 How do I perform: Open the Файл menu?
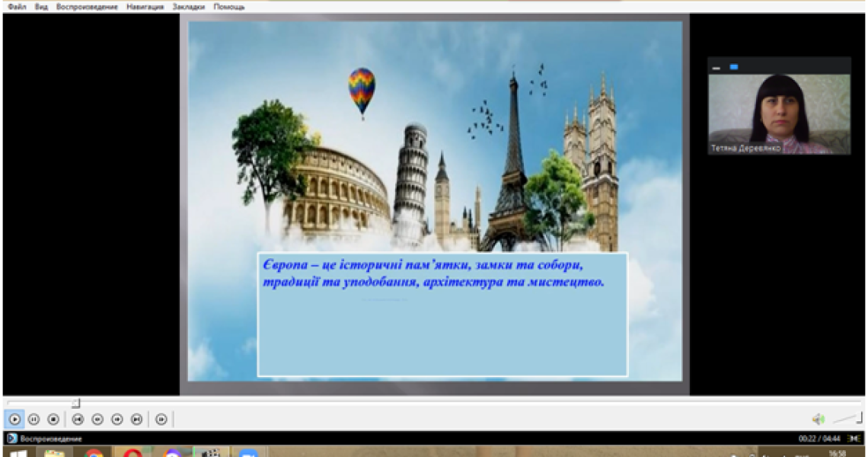tap(18, 7)
